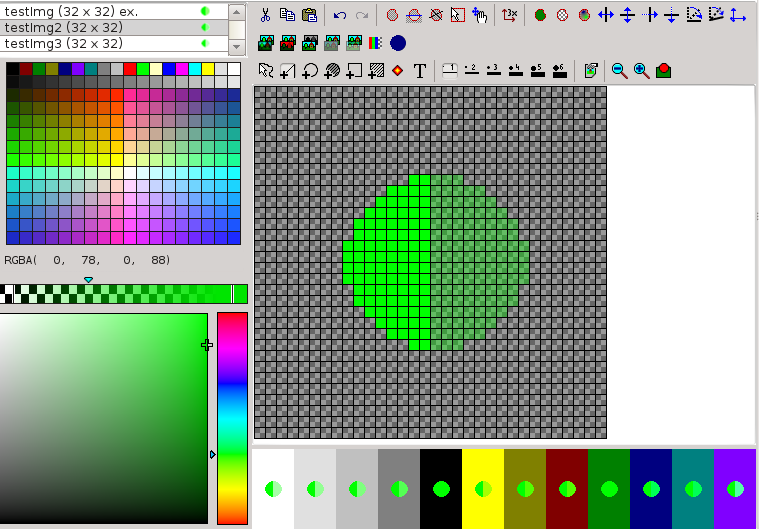The image size is (759, 529).
Task: Set line width to 6
Action: click(558, 71)
